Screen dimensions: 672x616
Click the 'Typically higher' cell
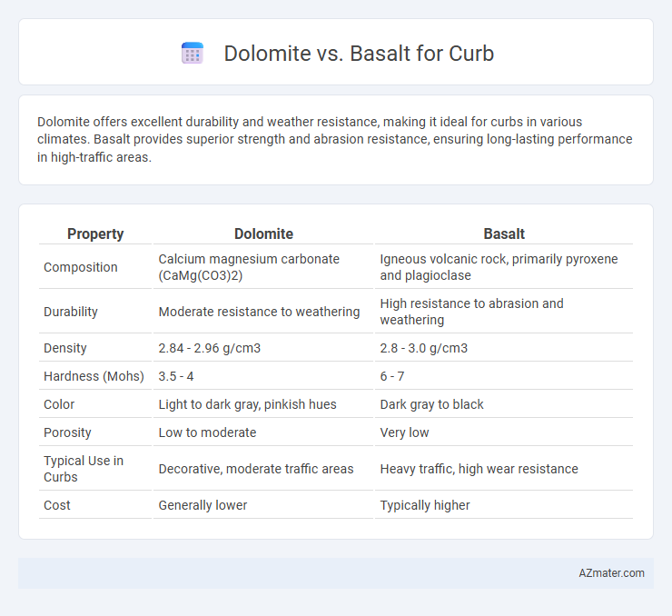click(x=425, y=505)
